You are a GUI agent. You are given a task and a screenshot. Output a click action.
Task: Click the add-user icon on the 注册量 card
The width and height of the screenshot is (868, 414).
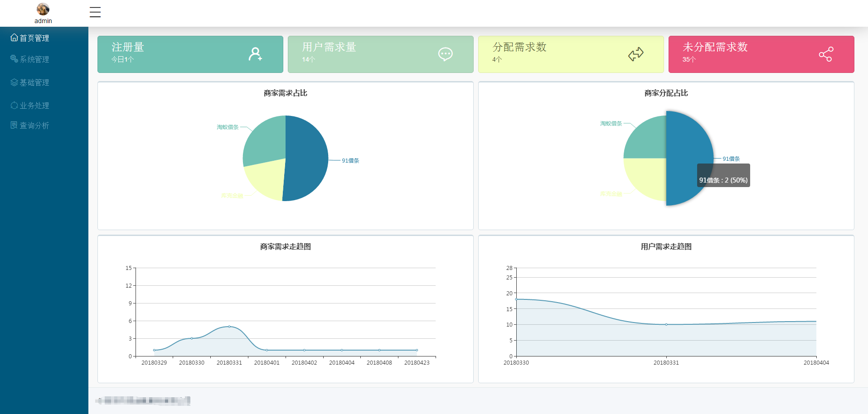point(256,54)
